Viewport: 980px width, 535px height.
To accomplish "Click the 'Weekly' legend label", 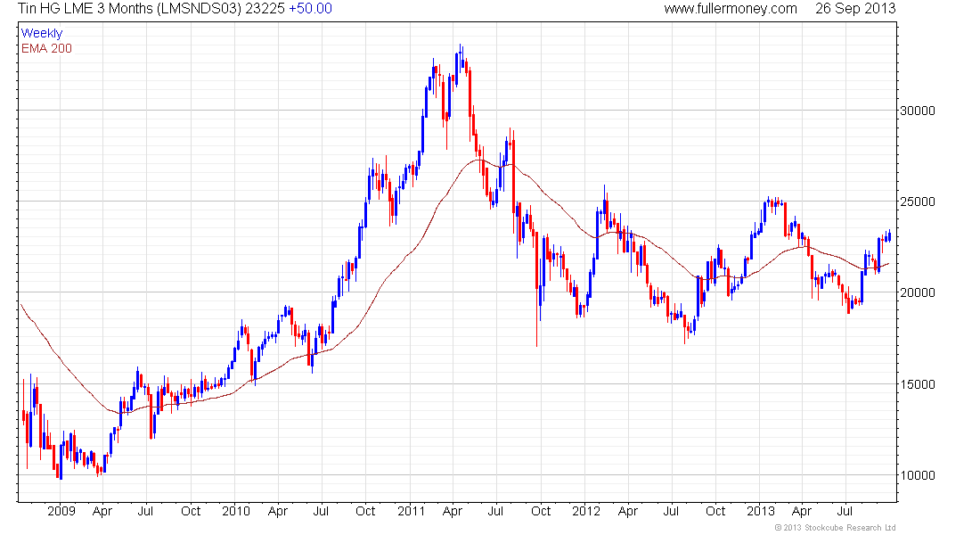I will click(42, 33).
